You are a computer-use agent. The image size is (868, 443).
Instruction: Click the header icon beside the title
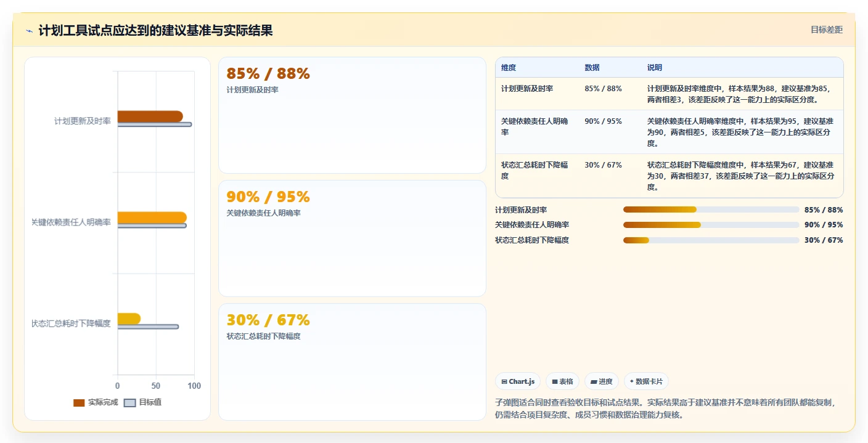29,31
